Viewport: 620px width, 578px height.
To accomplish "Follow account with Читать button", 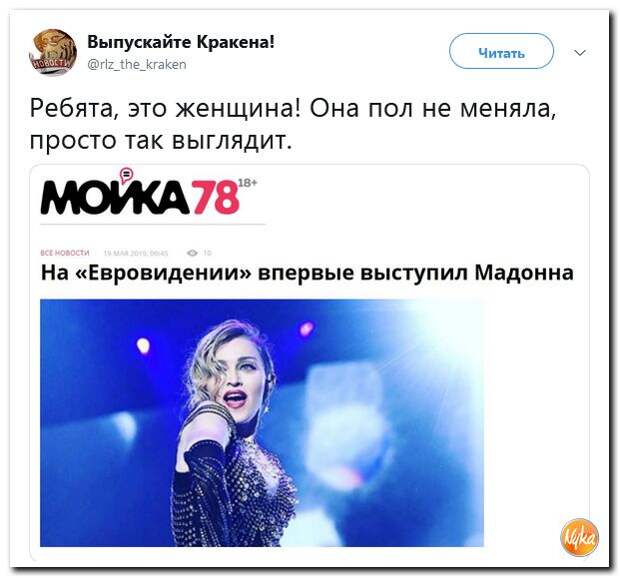I will (501, 53).
